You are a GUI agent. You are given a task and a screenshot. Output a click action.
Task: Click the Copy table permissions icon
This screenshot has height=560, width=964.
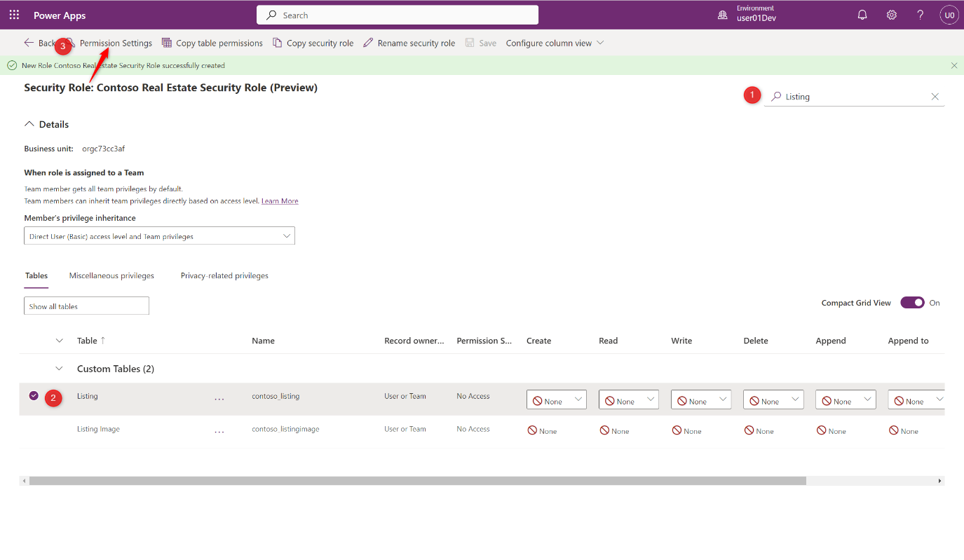coord(166,43)
